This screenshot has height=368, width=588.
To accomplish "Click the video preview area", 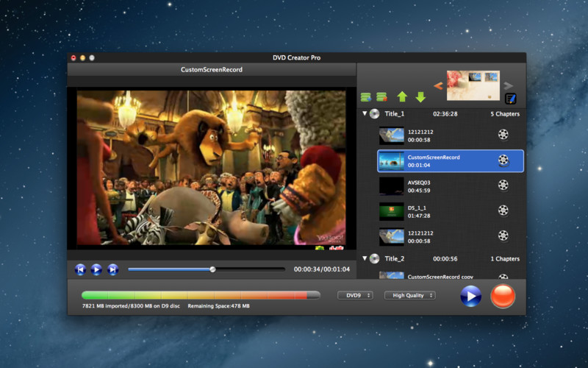I will click(x=211, y=168).
